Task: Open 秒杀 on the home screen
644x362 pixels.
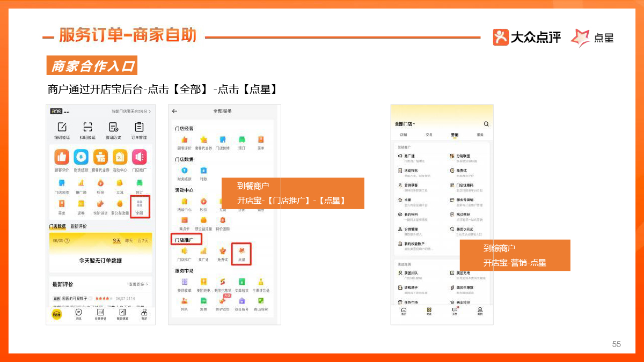Action: [x=100, y=186]
